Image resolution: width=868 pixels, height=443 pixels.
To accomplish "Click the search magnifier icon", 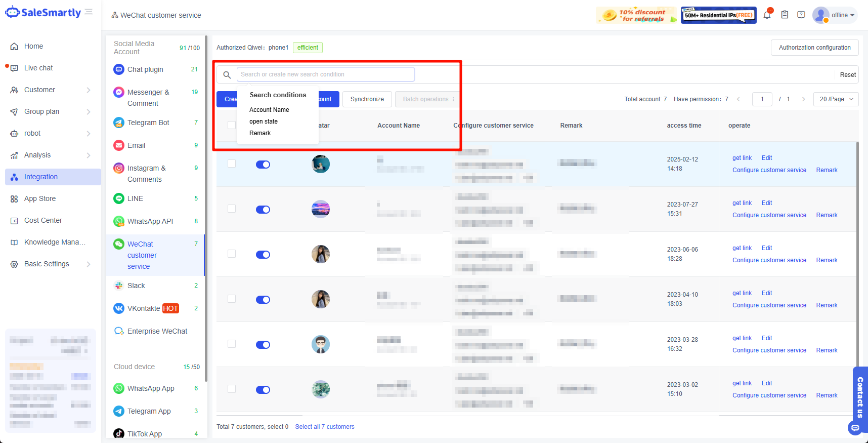I will (227, 75).
